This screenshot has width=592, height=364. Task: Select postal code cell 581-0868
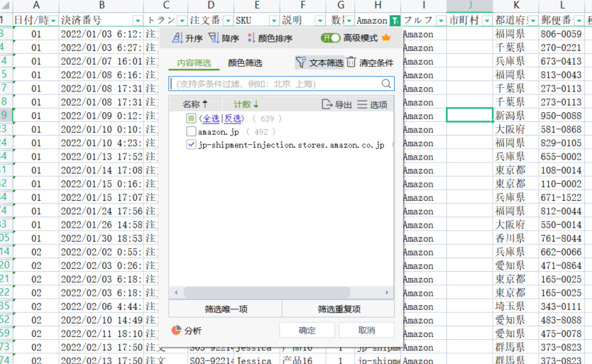pyautogui.click(x=561, y=129)
